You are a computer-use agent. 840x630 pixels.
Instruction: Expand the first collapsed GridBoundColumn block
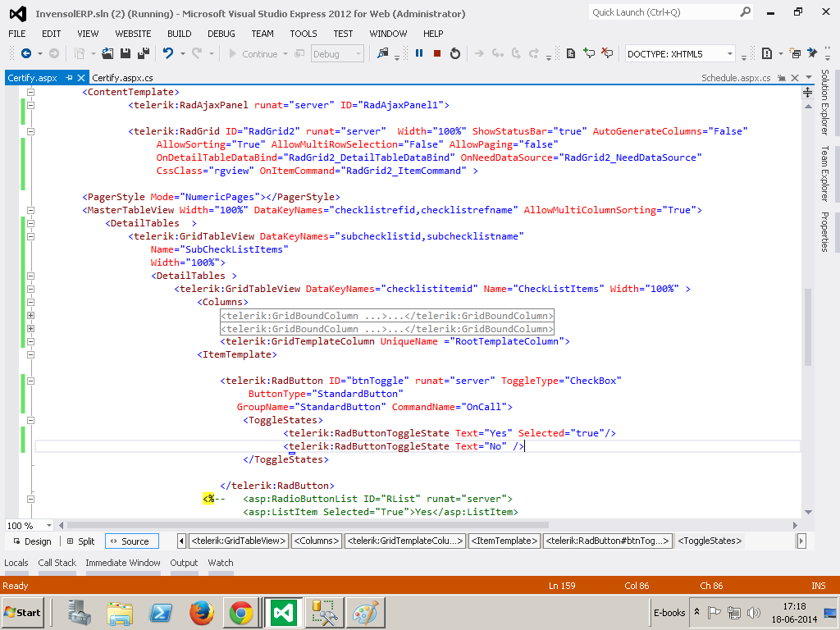tap(30, 316)
